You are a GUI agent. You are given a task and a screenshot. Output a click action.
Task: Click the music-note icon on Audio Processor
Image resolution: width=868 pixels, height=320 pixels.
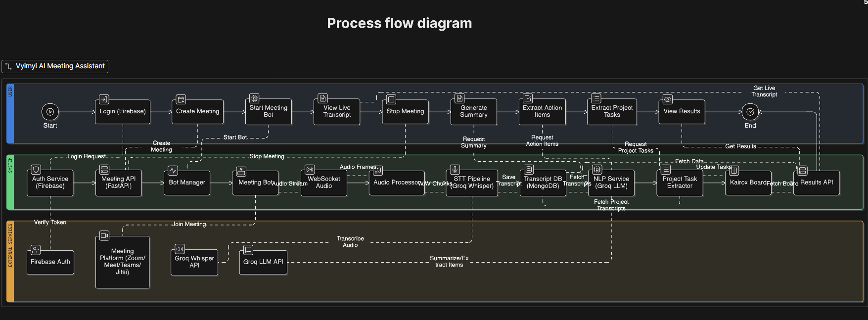point(378,171)
